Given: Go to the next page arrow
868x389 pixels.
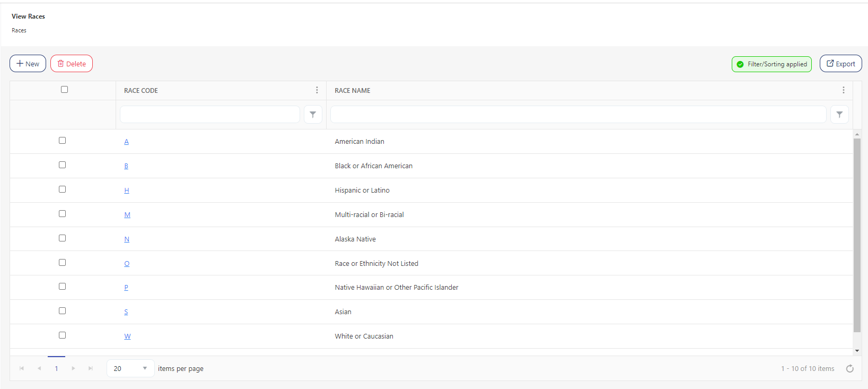Looking at the screenshot, I should pyautogui.click(x=73, y=368).
